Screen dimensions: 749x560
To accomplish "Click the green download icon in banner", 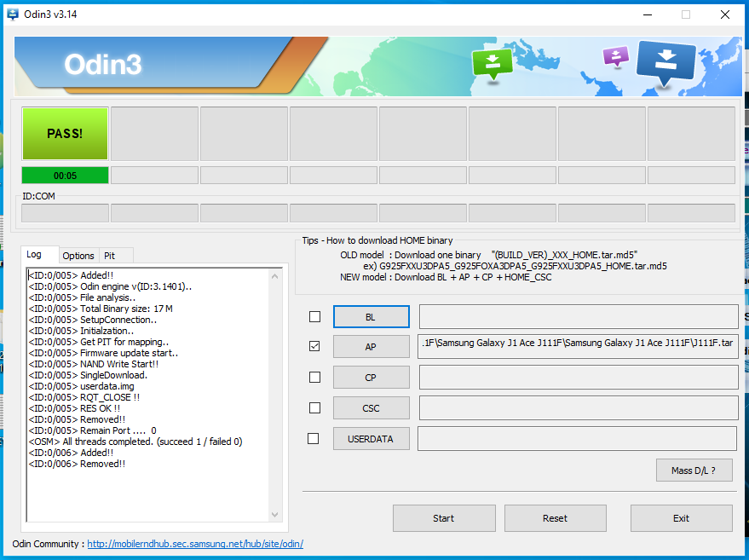I will coord(492,65).
